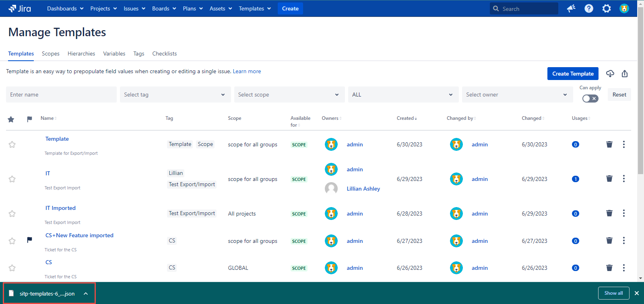Image resolution: width=644 pixels, height=304 pixels.
Task: Click the flag icon on CS+New Feature imported
Action: click(29, 240)
